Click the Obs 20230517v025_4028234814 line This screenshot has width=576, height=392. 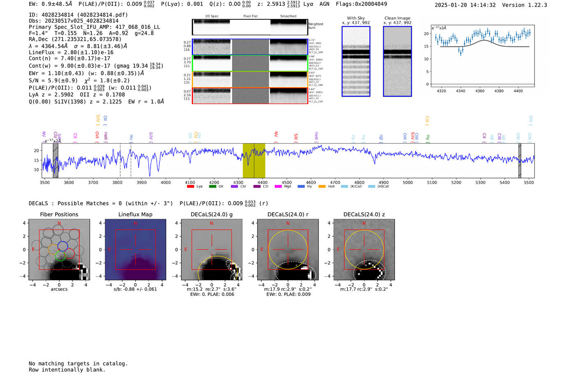[74, 21]
